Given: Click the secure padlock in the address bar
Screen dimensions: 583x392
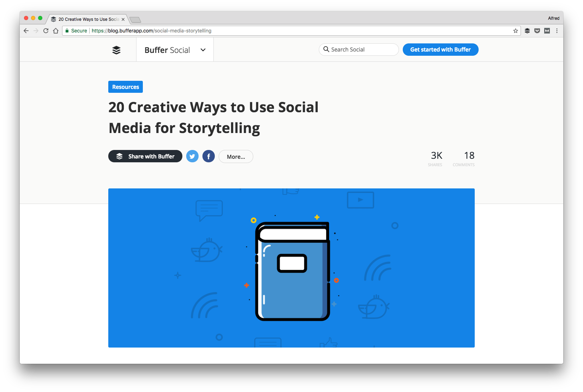Looking at the screenshot, I should point(67,31).
